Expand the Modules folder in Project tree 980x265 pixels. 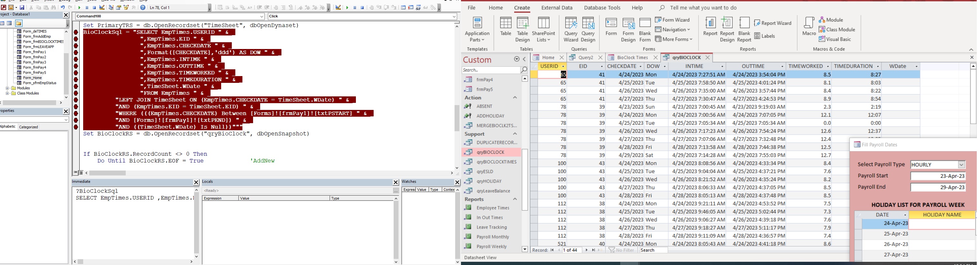[7, 88]
